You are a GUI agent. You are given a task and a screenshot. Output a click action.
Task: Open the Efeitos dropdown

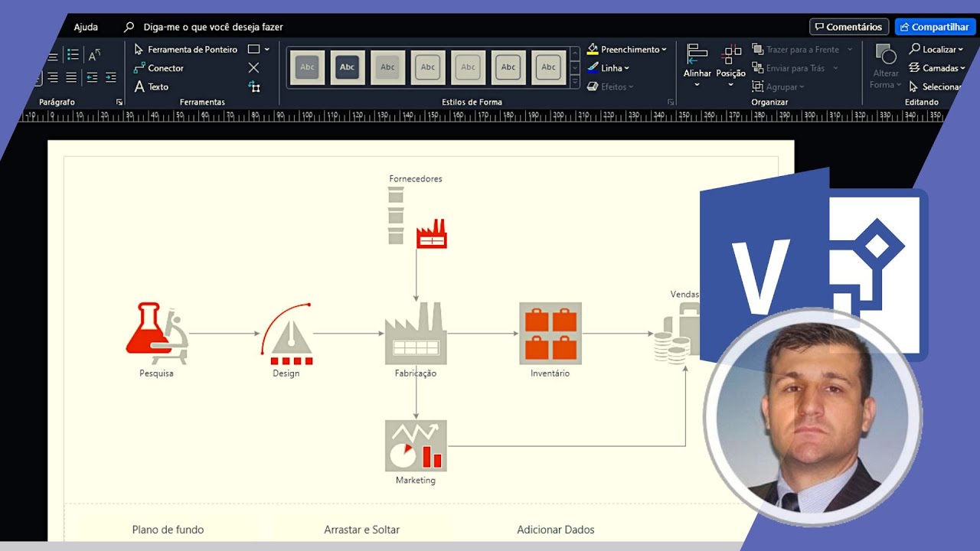click(x=610, y=86)
